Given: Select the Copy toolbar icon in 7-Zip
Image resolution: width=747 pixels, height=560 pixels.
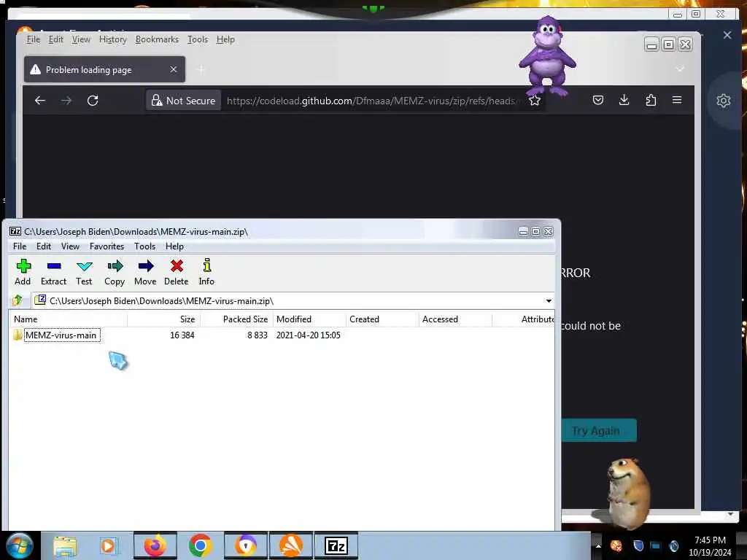Looking at the screenshot, I should 115,272.
